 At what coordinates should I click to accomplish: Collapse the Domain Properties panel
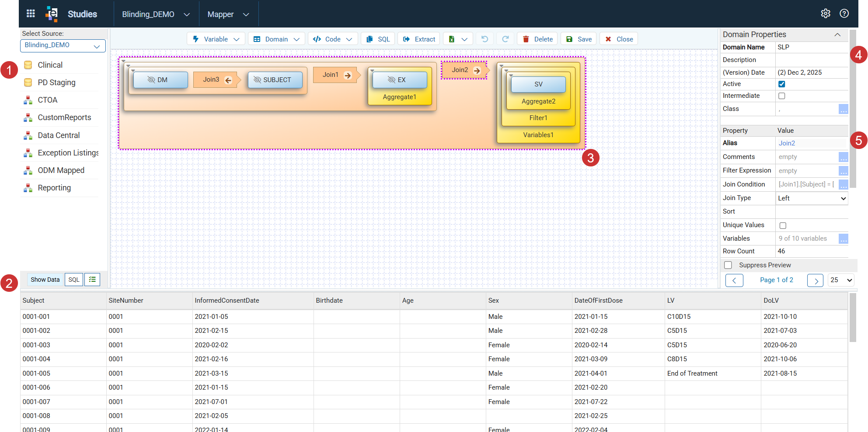pos(837,35)
